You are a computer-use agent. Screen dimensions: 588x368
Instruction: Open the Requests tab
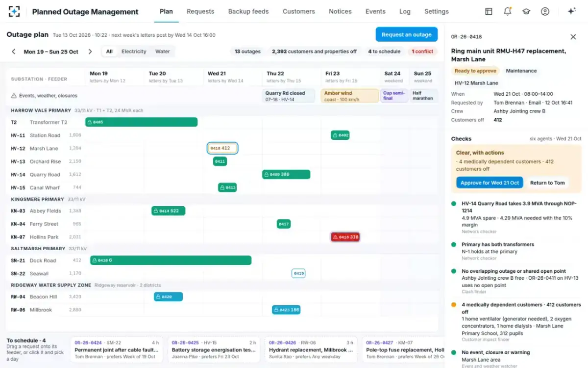pyautogui.click(x=200, y=11)
